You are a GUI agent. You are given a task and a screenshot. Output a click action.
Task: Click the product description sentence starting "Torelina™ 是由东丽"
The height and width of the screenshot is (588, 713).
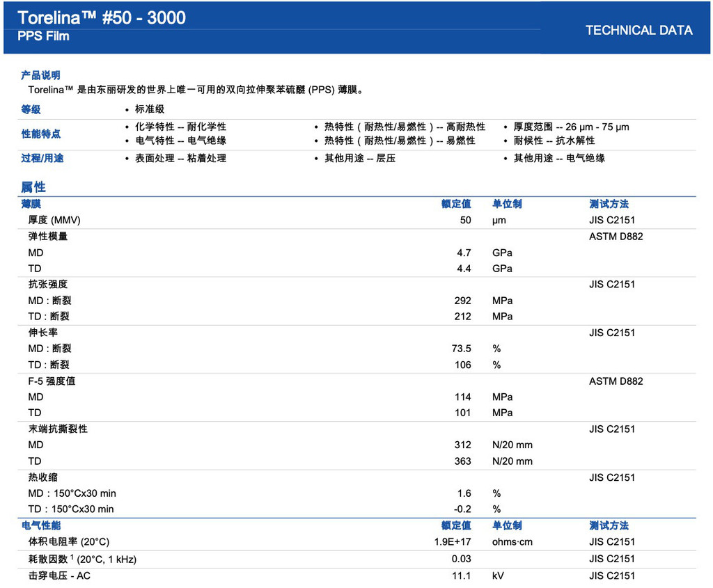point(196,90)
